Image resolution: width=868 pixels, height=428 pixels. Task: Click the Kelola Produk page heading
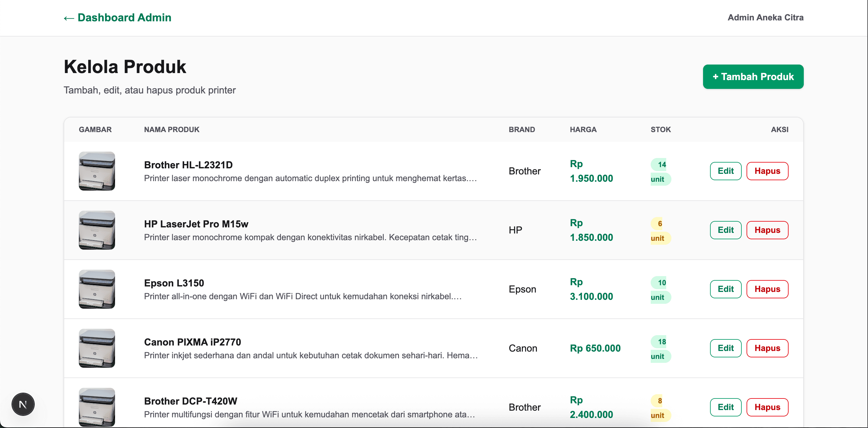[125, 66]
